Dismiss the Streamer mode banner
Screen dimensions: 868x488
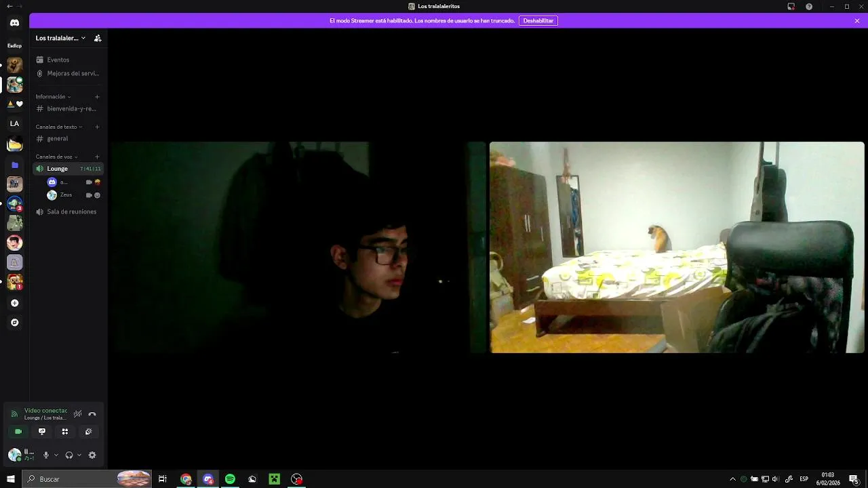point(857,21)
